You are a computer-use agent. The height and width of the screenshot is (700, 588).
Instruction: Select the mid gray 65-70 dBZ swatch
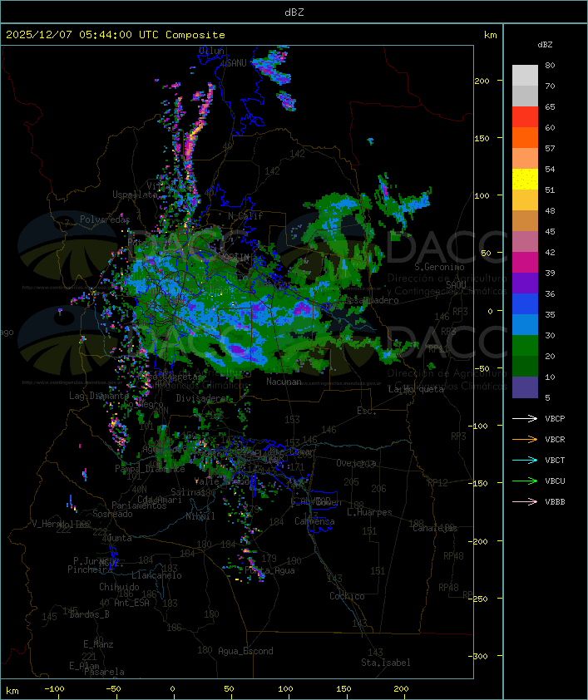click(525, 96)
